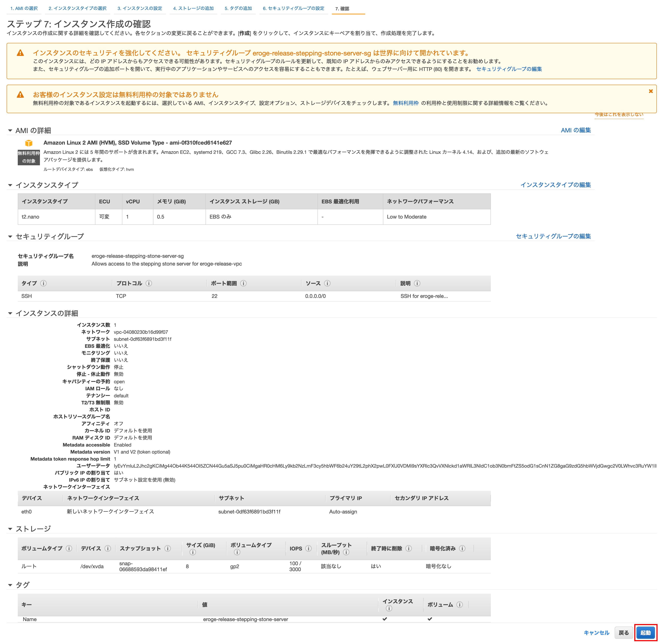Click info icon next to タイプ column

[43, 283]
